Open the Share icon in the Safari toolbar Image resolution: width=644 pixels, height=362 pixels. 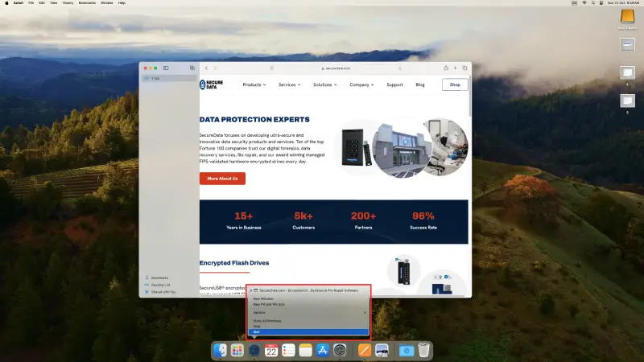tap(446, 68)
